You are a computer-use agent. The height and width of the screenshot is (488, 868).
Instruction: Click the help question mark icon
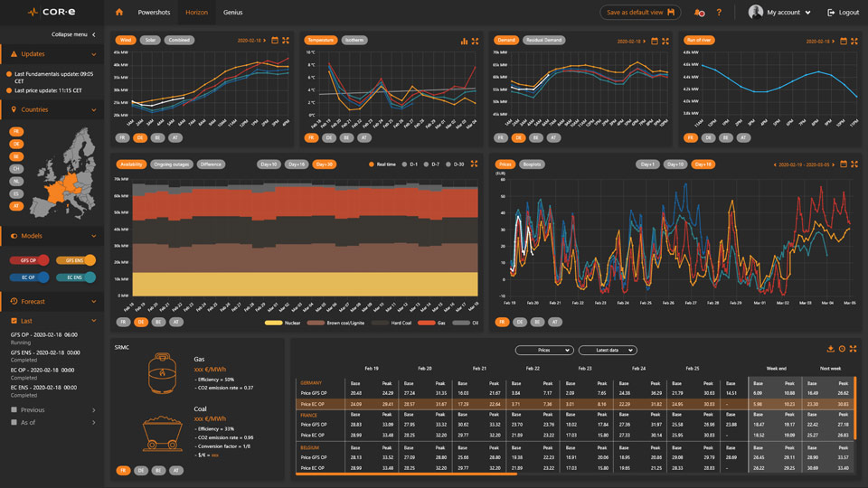click(720, 13)
